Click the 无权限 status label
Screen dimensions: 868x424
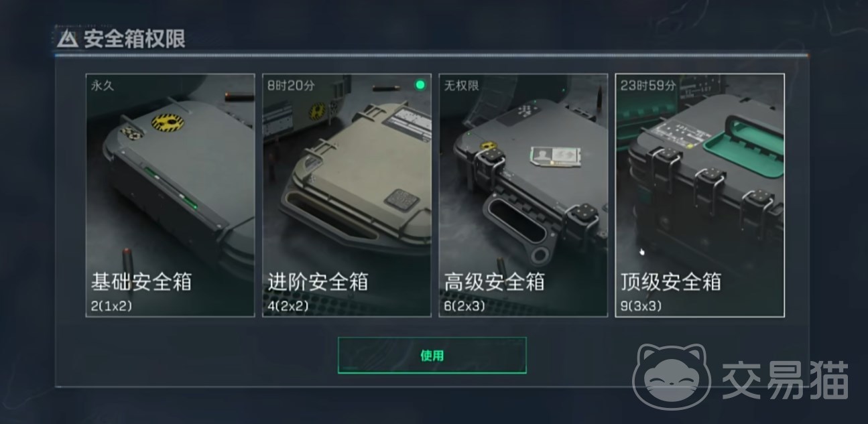pyautogui.click(x=461, y=86)
